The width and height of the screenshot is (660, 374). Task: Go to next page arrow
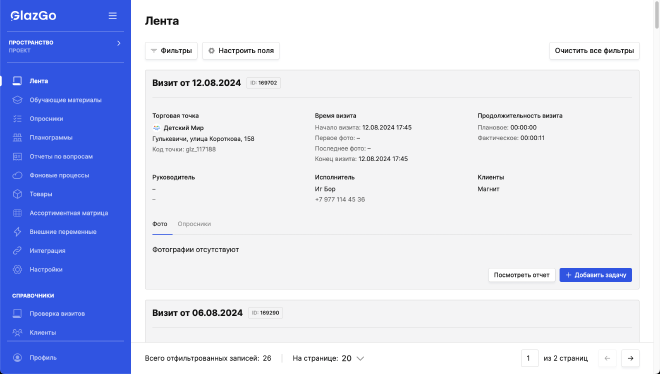(x=631, y=358)
